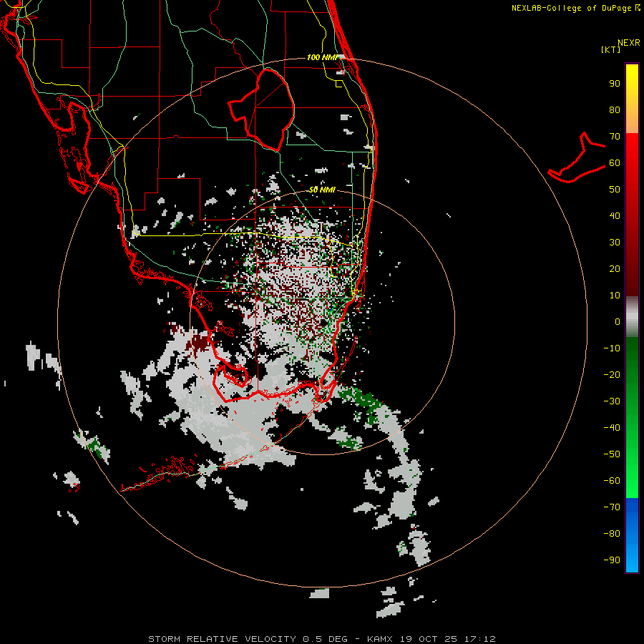Click the -50 knot scale label
644x644 pixels.
coord(612,454)
